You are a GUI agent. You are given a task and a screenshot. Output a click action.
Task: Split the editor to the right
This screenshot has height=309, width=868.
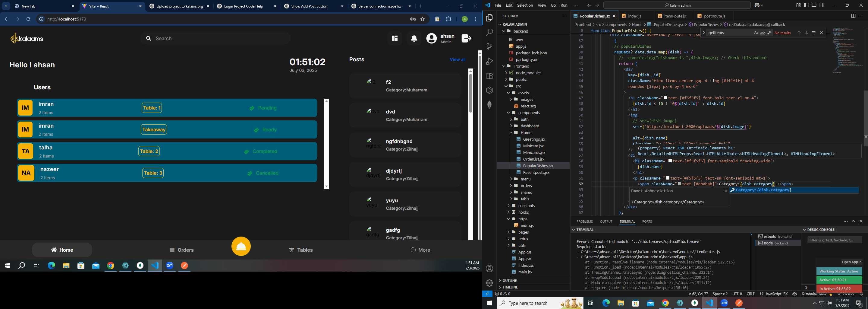coord(853,16)
